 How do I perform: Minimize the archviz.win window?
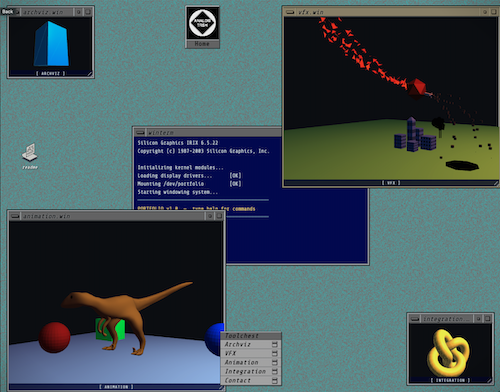[x=79, y=12]
